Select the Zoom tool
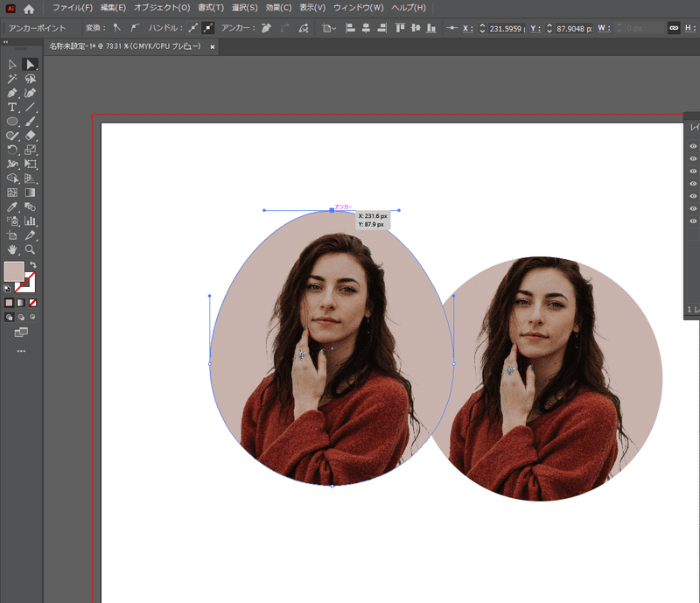The height and width of the screenshot is (603, 700). 30,249
